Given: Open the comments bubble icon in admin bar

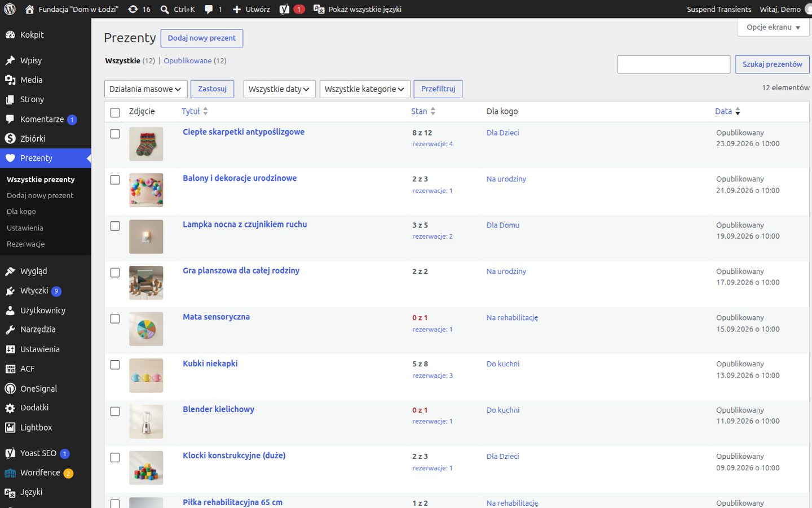Looking at the screenshot, I should (209, 9).
